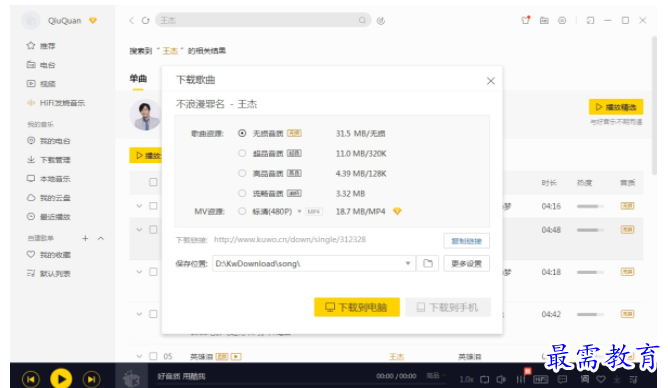Open the MV resolution dropdown arrow
668x388 pixels.
pyautogui.click(x=299, y=211)
